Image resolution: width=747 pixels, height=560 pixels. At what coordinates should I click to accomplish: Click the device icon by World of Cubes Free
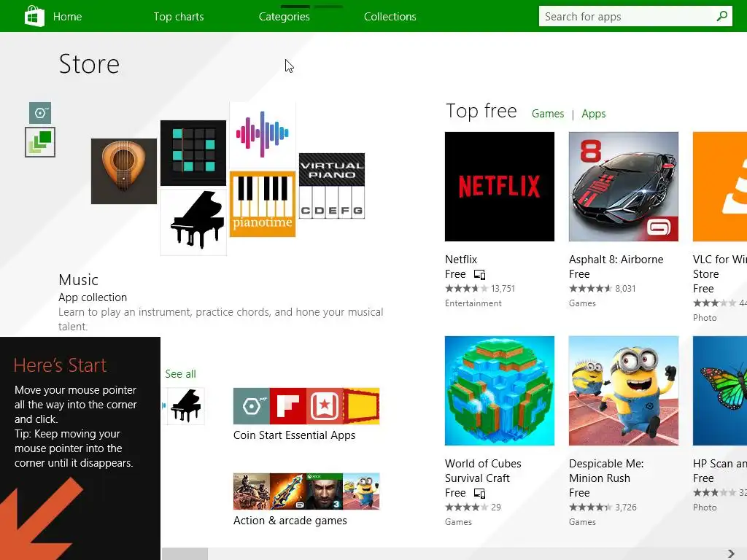(479, 494)
